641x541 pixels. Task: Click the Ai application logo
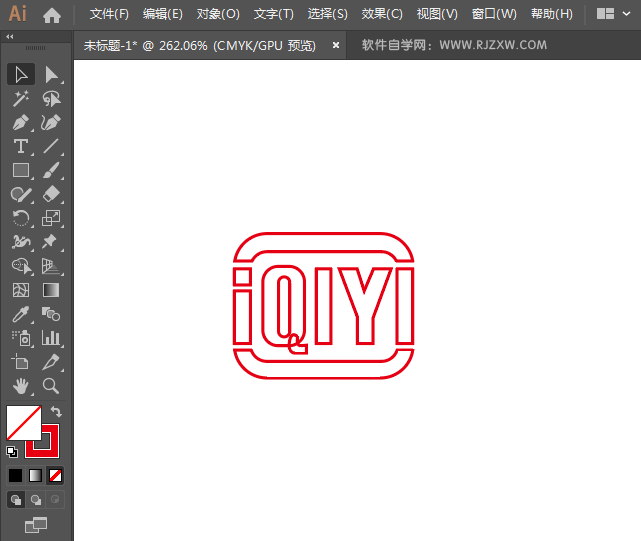[17, 14]
